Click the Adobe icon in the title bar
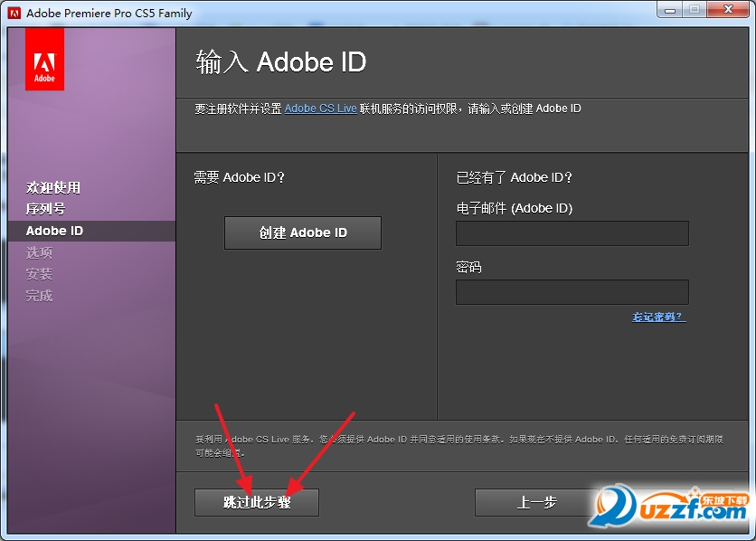The width and height of the screenshot is (756, 541). [x=14, y=13]
